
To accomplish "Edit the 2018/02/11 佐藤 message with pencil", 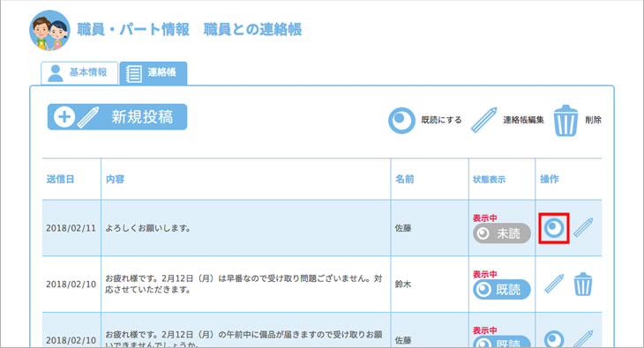I will [583, 228].
